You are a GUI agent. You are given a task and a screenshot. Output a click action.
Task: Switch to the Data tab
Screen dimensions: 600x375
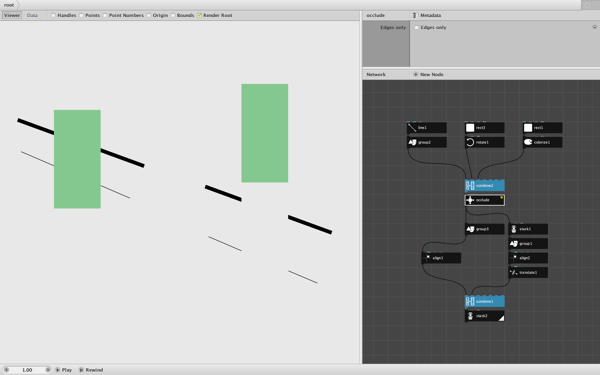32,15
